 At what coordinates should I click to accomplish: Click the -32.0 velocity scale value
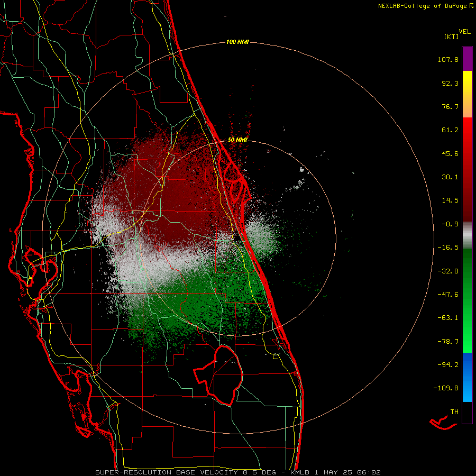pos(448,271)
